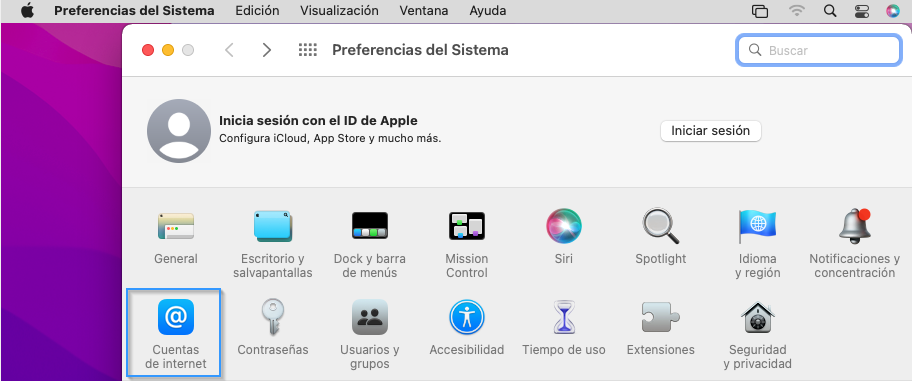Open the Ayuda menu
The height and width of the screenshot is (381, 912).
(x=487, y=11)
